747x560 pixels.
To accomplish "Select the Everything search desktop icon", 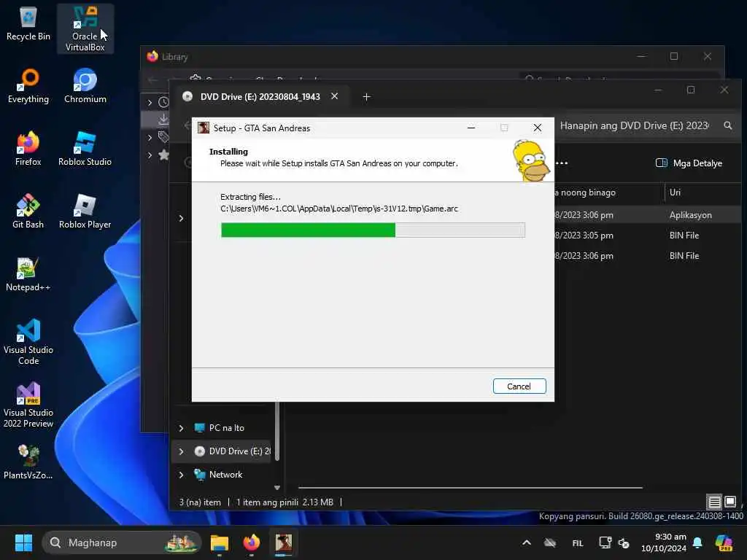I will (28, 87).
